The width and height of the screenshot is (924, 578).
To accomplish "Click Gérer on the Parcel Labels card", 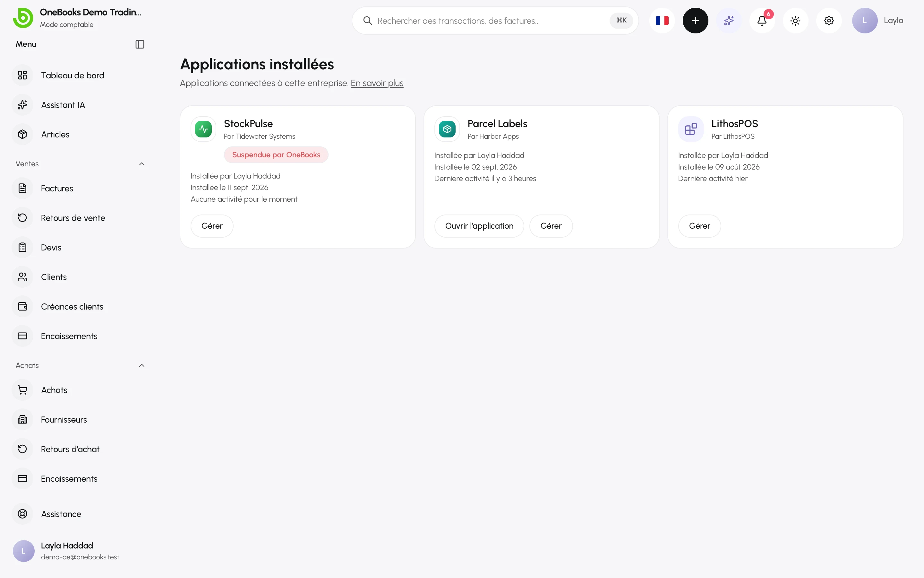I will [551, 226].
